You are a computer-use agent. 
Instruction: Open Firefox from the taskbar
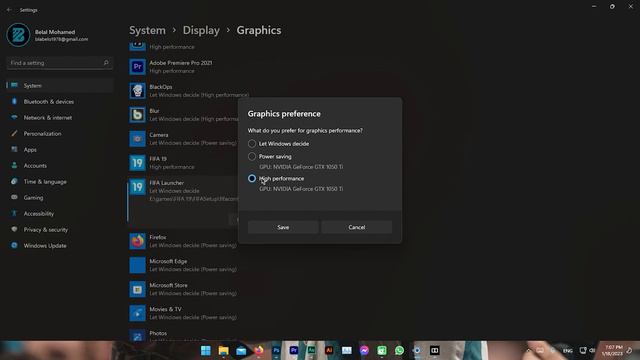(259, 351)
